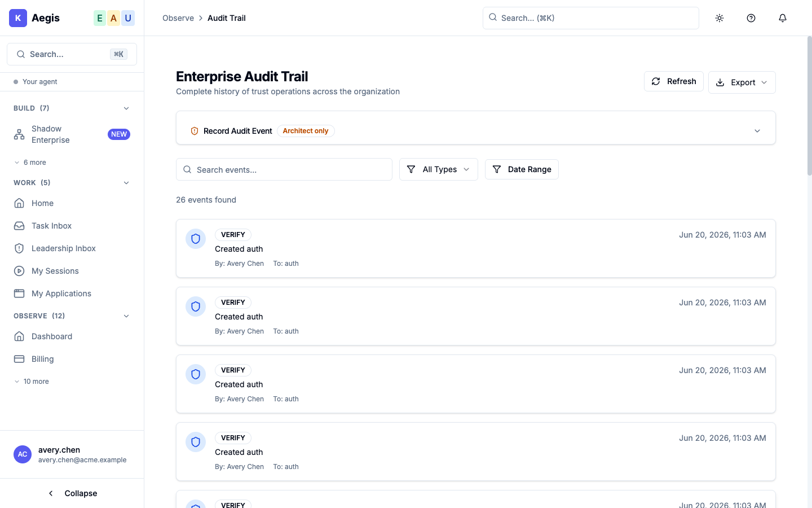This screenshot has width=812, height=508.
Task: Collapse the WORK section chevron
Action: tap(126, 183)
